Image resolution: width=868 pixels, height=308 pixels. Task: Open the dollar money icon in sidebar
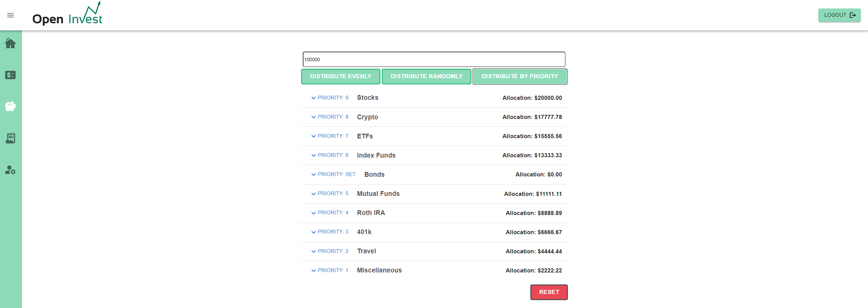point(10,75)
